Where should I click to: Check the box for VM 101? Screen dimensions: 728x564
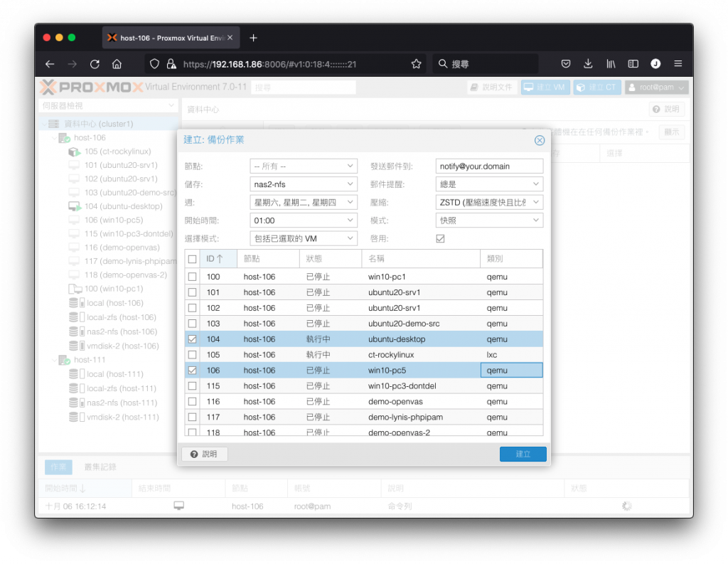(192, 293)
